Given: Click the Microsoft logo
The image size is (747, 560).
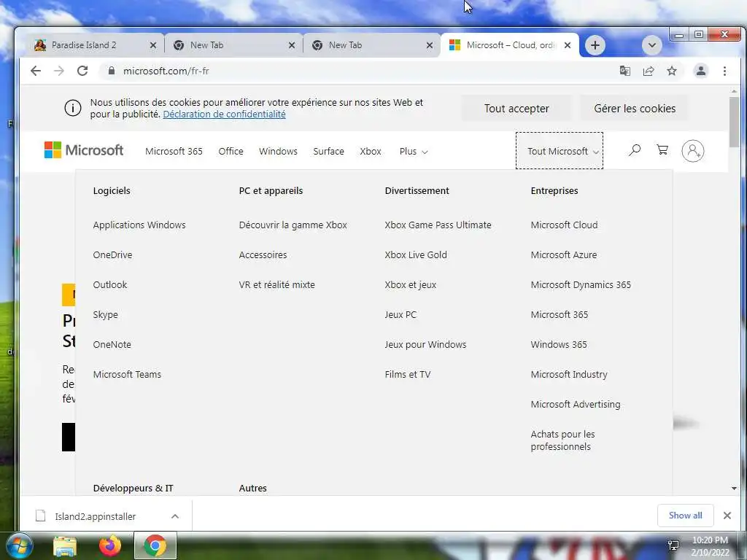Looking at the screenshot, I should point(84,150).
